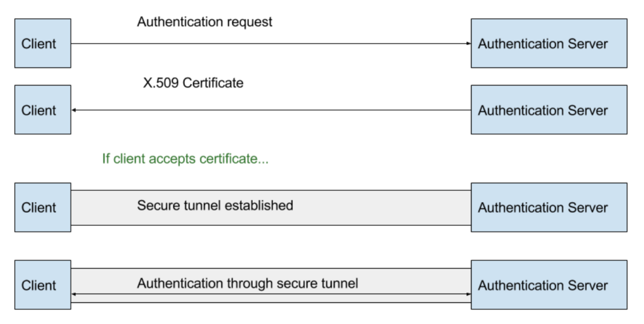Select the "X.509 Certificate" label text
Image resolution: width=644 pixels, height=324 pixels.
point(193,83)
